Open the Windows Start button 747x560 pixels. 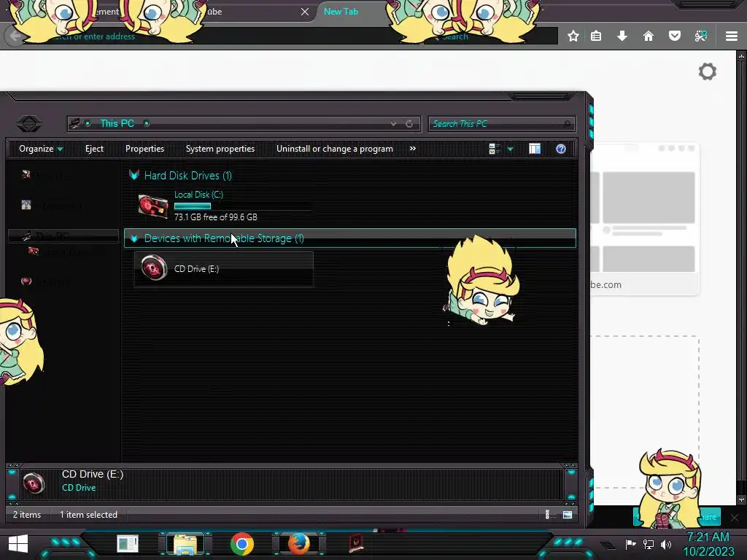click(x=18, y=544)
